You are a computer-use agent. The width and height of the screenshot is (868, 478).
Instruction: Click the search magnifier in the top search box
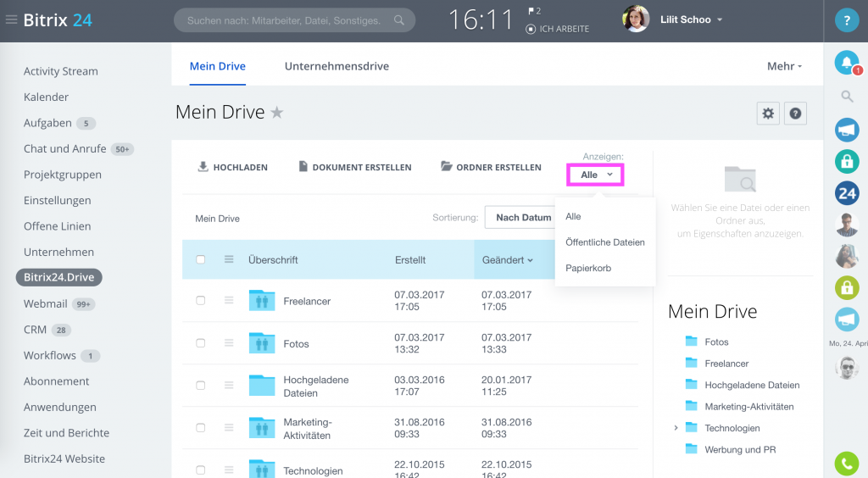(x=398, y=20)
